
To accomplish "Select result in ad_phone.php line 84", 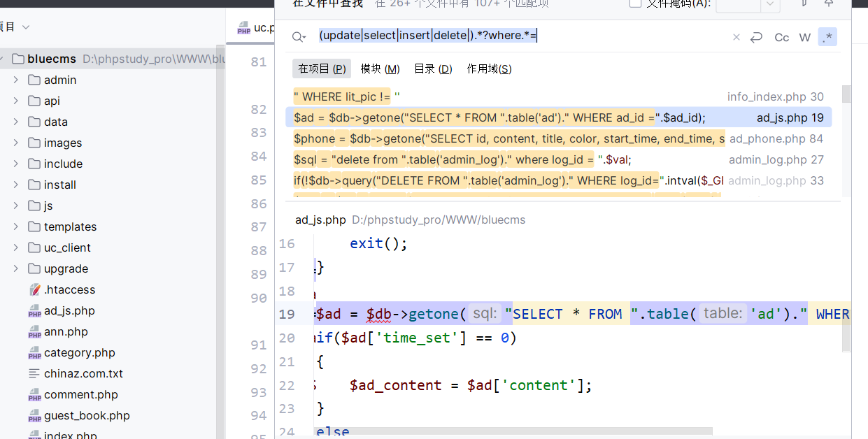I will coord(559,138).
